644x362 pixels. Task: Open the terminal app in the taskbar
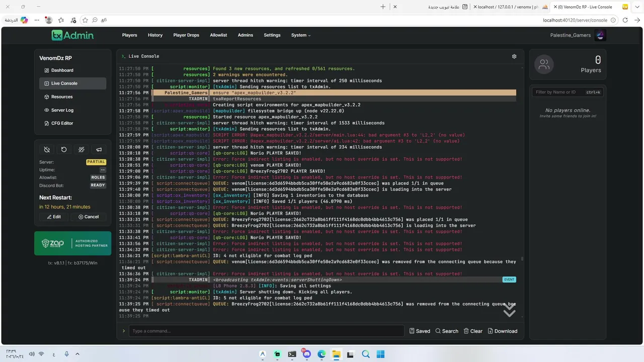pyautogui.click(x=292, y=354)
